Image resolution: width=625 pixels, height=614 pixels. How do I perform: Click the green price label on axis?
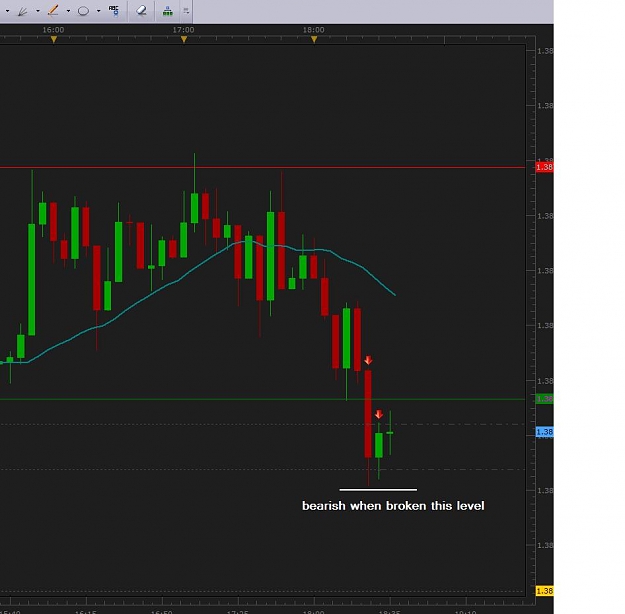pyautogui.click(x=544, y=399)
